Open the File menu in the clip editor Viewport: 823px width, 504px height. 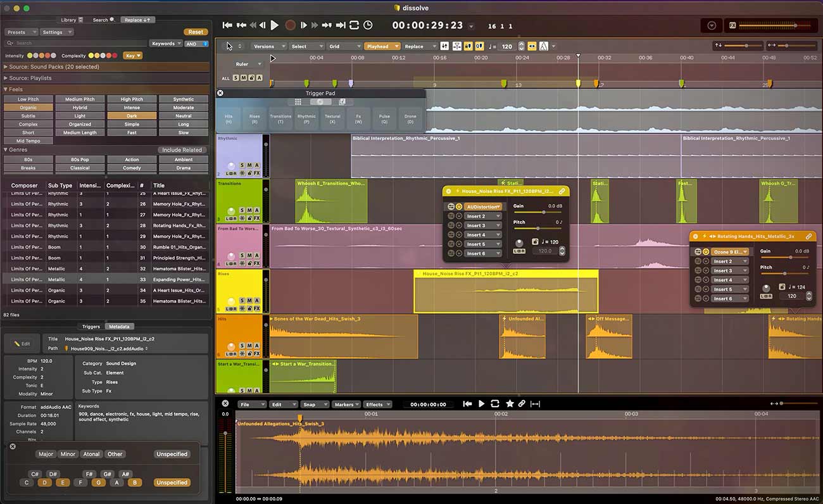point(251,404)
